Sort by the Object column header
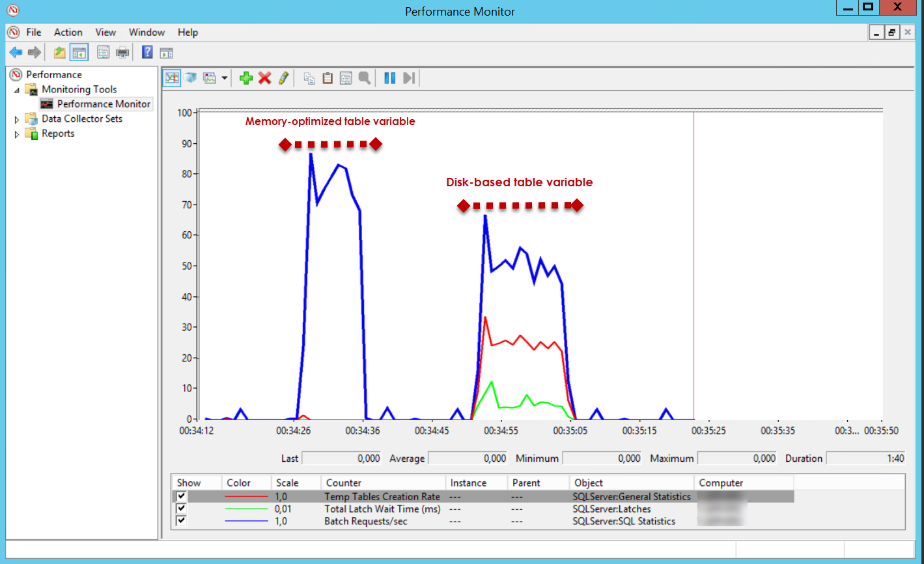Viewport: 924px width, 564px height. pos(632,483)
